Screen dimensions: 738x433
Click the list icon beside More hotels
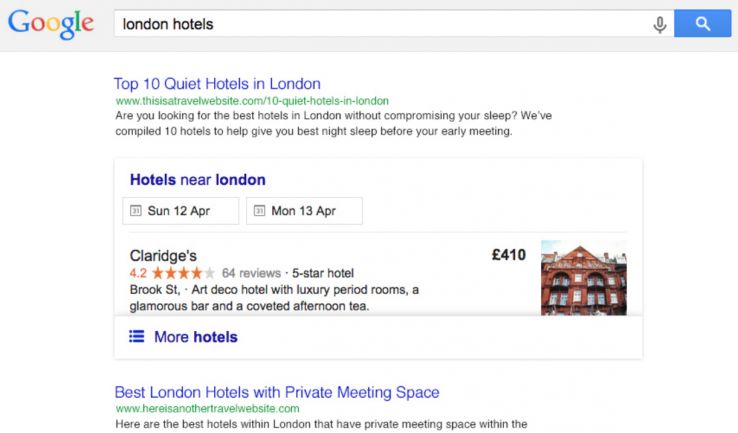point(136,337)
